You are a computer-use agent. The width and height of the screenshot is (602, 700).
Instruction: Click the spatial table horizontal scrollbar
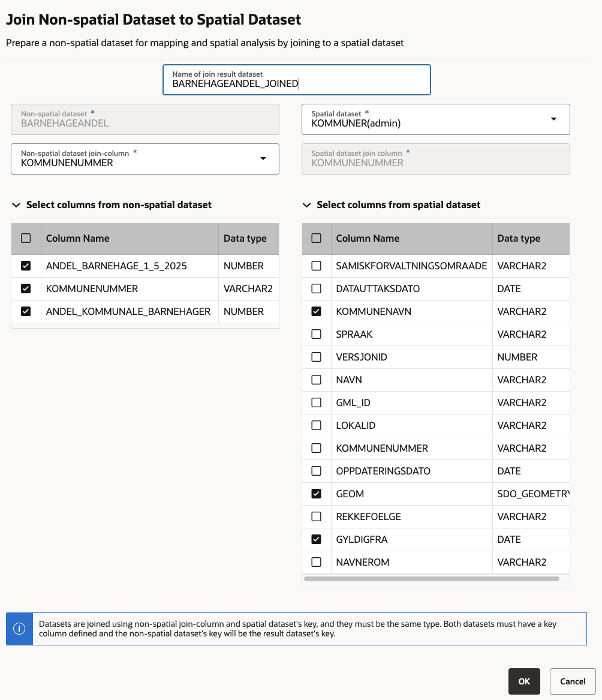click(x=432, y=579)
